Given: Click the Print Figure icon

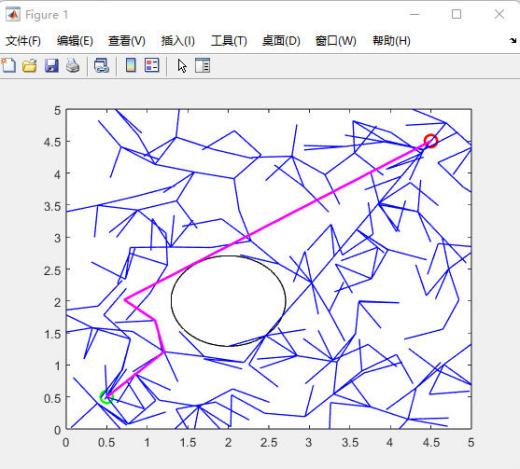Looking at the screenshot, I should (72, 65).
